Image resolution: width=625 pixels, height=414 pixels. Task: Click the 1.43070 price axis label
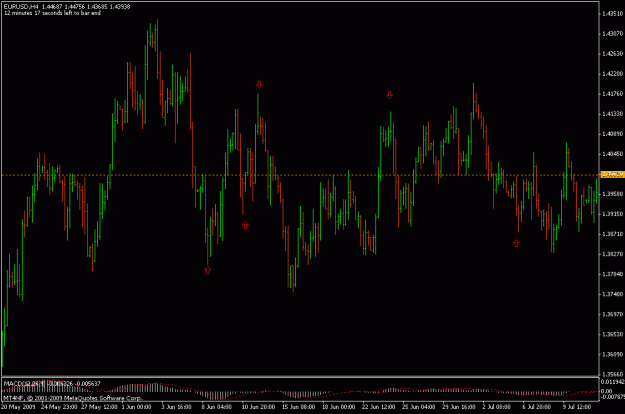pos(613,34)
